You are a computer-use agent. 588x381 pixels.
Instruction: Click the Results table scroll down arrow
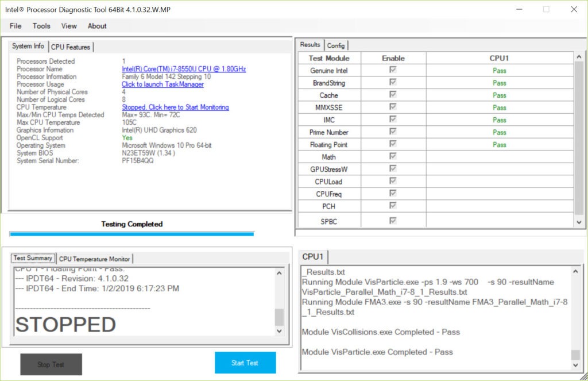click(579, 222)
